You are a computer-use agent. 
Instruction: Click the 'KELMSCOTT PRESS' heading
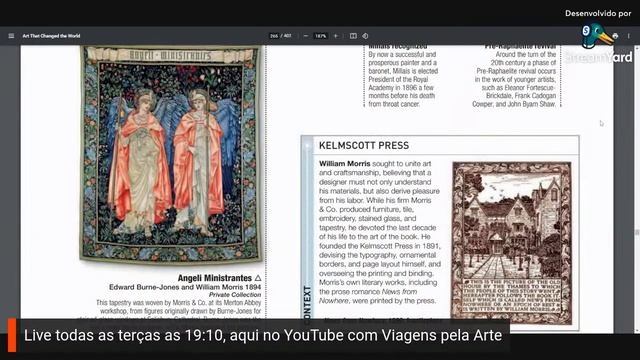click(364, 145)
